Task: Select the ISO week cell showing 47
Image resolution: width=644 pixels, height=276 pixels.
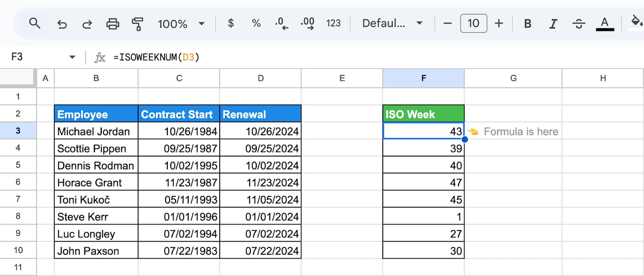Action: point(423,182)
